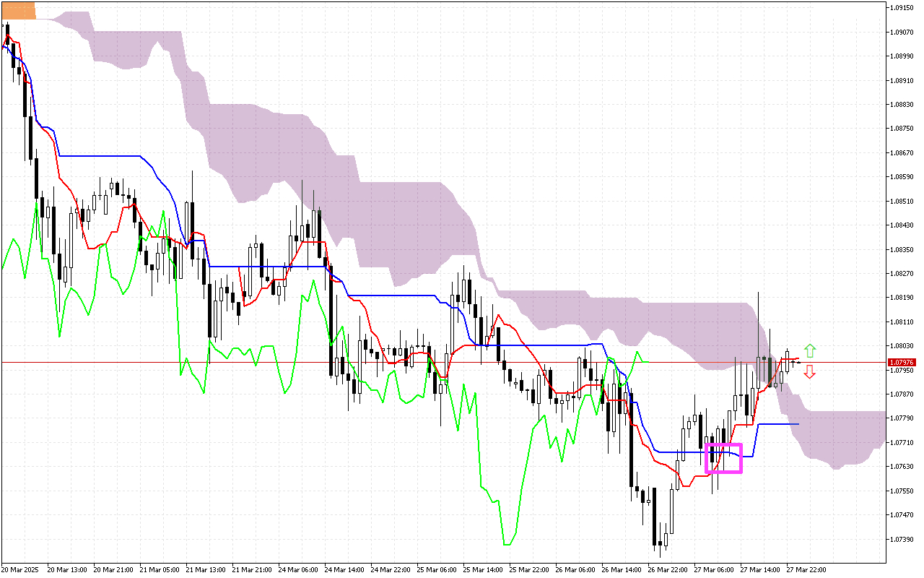This screenshot has width=924, height=578.
Task: Click the orange rectangle at chart corner
Action: coord(18,10)
